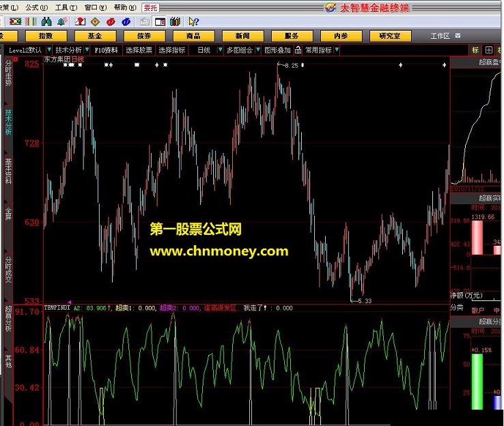Select the 新闻 yellow tab
This screenshot has width=504, height=426.
click(242, 36)
